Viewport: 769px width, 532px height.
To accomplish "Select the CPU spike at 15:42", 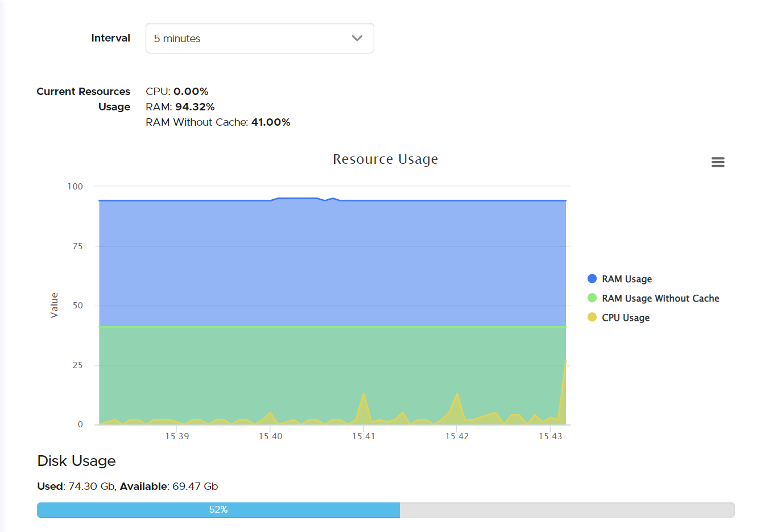I will [457, 394].
